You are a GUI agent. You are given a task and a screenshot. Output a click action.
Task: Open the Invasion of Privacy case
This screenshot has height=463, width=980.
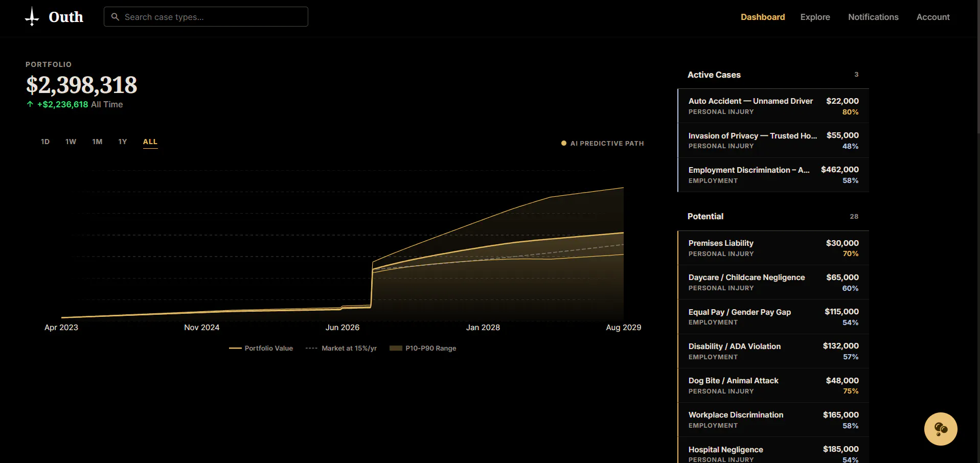click(x=773, y=141)
